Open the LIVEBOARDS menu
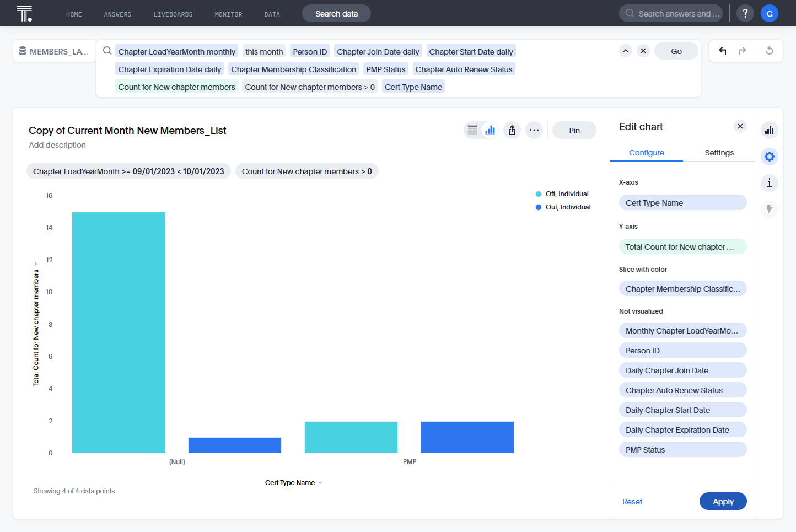 (x=173, y=14)
